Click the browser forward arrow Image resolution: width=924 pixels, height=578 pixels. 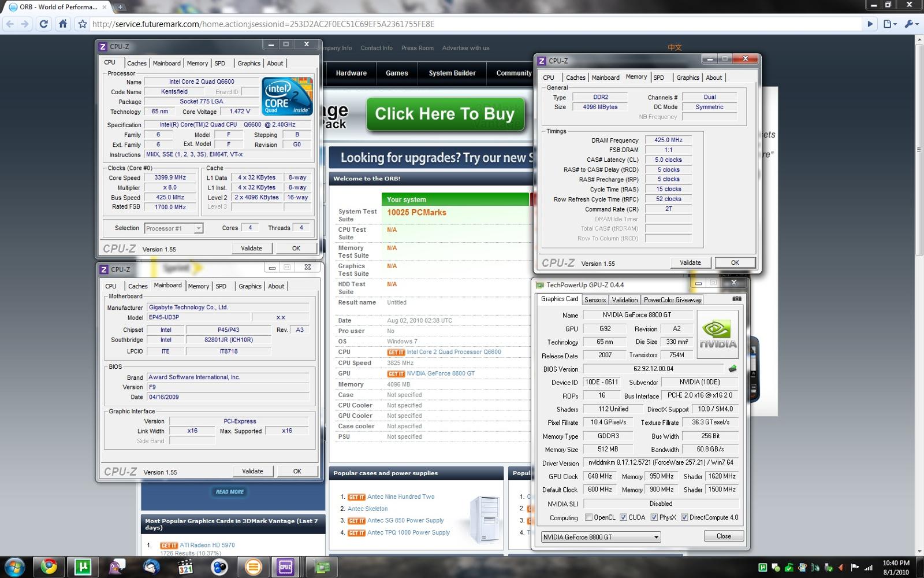coord(24,24)
